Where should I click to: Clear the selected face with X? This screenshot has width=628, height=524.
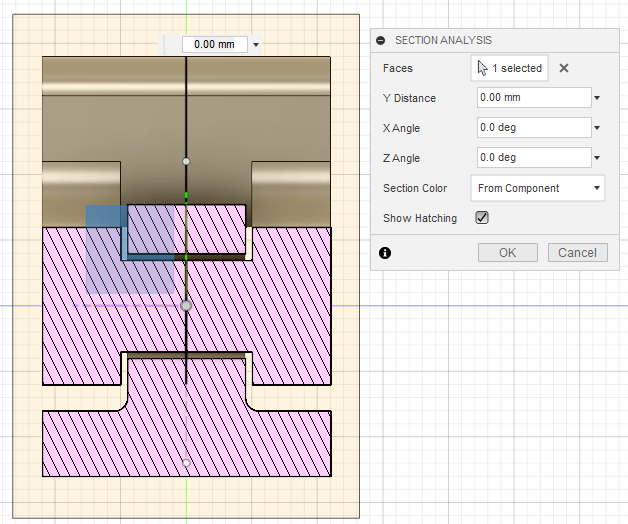(x=564, y=68)
